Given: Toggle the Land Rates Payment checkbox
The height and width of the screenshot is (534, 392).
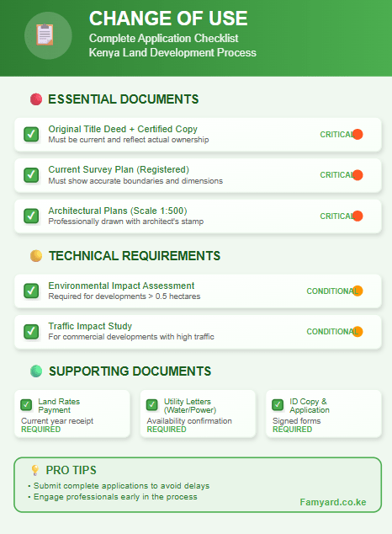Looking at the screenshot, I should (26, 405).
